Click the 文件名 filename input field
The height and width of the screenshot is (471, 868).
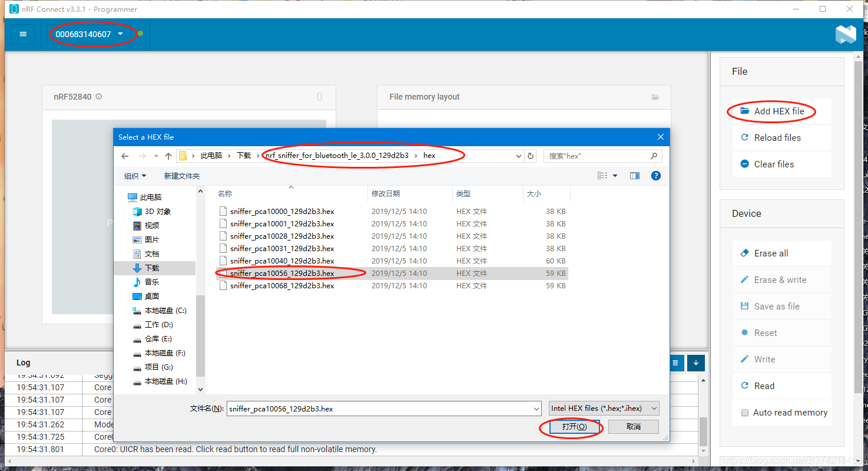[383, 409]
